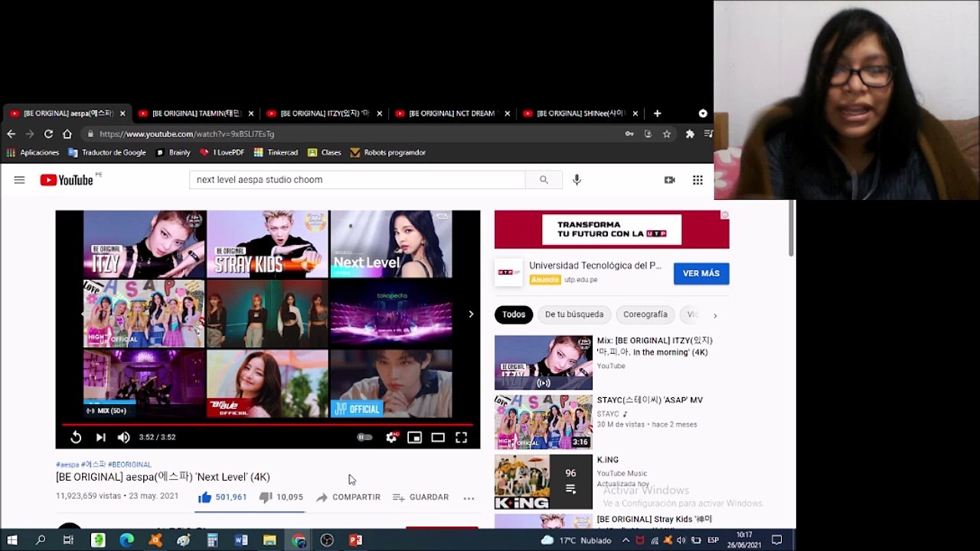The height and width of the screenshot is (551, 980).
Task: Open the Brainly bookmark
Action: coord(173,152)
